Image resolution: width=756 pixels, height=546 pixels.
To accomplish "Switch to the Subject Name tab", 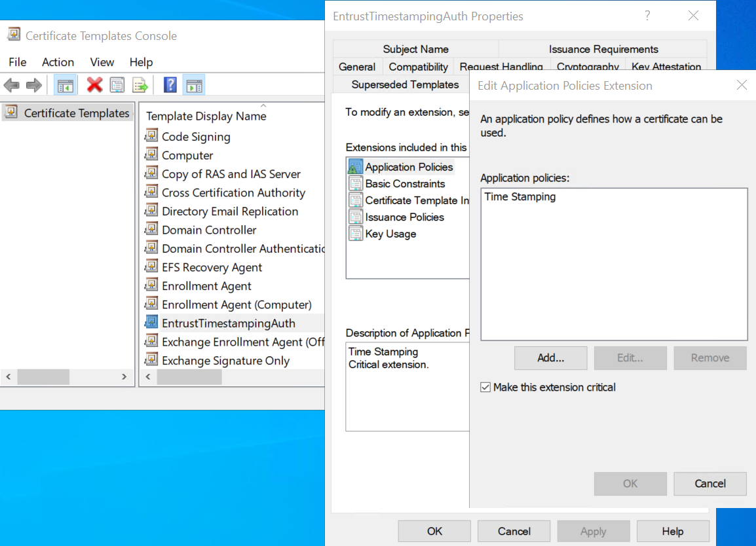I will pyautogui.click(x=415, y=49).
